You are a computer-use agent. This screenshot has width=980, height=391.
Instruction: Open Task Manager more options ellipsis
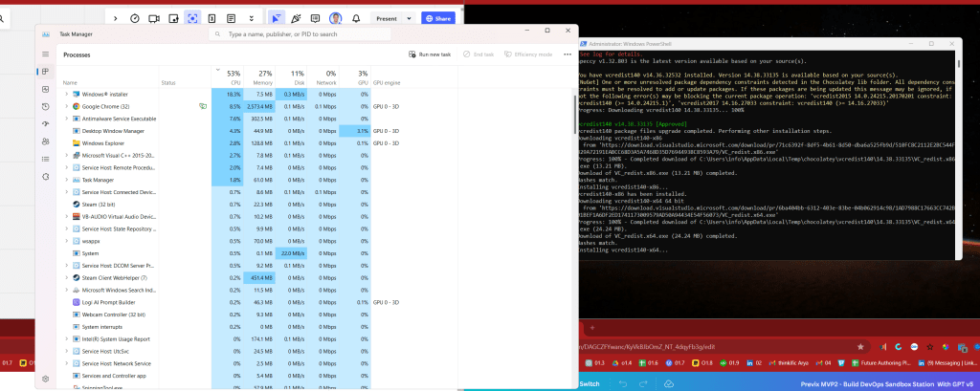click(568, 54)
